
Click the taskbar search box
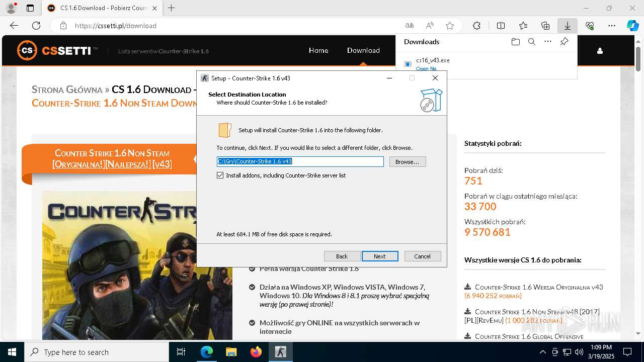[97, 352]
